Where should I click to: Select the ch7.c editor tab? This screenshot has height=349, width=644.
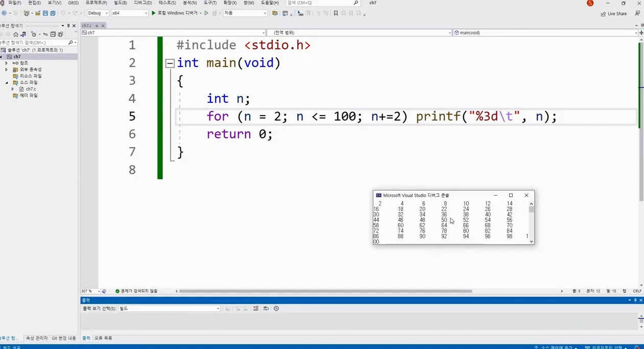point(86,26)
